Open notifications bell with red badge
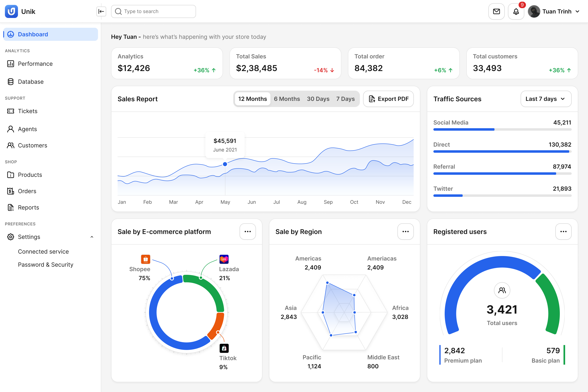Image resolution: width=588 pixels, height=392 pixels. [x=516, y=11]
